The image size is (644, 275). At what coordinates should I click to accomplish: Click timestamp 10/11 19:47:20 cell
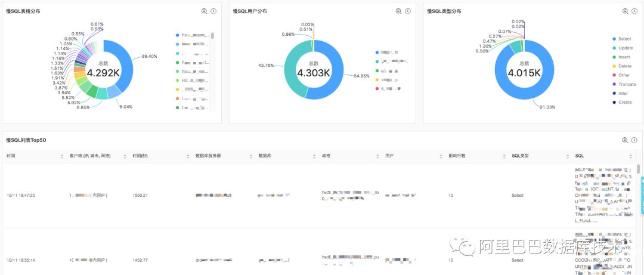tap(21, 195)
